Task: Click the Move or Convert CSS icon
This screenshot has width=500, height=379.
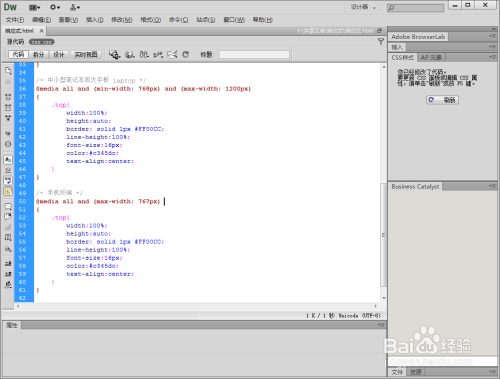Action: point(8,249)
